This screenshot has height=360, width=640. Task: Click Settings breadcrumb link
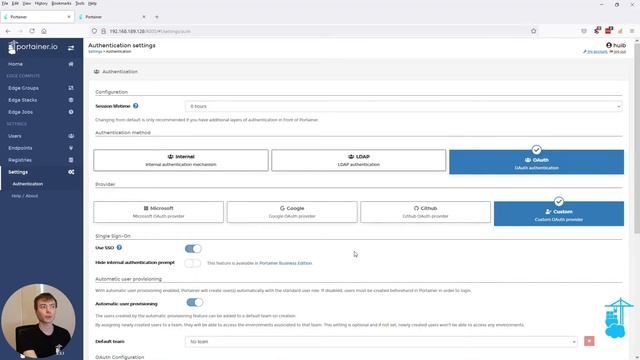point(95,52)
